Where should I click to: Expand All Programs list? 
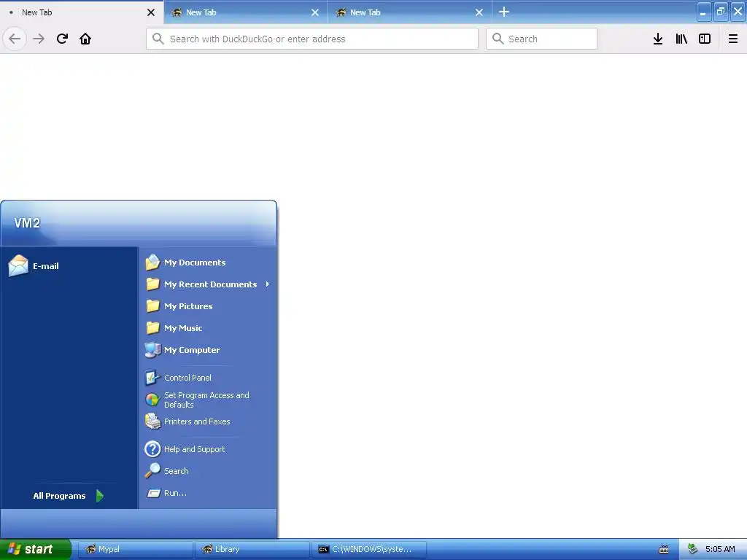(69, 496)
